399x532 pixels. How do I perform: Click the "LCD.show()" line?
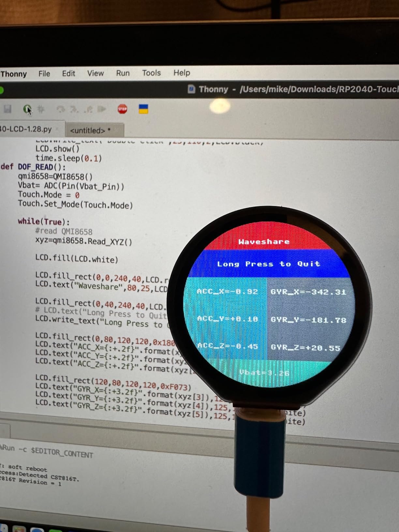click(58, 149)
